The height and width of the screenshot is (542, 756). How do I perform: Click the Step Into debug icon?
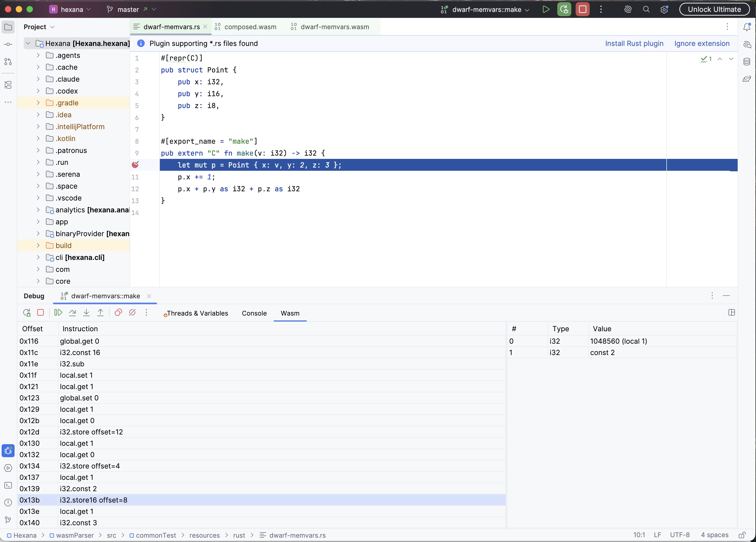86,313
